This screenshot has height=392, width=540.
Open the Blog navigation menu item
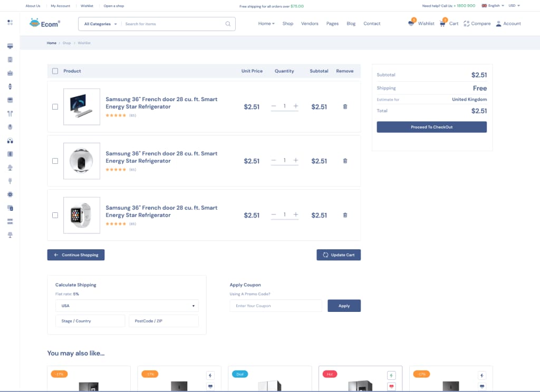click(x=351, y=24)
